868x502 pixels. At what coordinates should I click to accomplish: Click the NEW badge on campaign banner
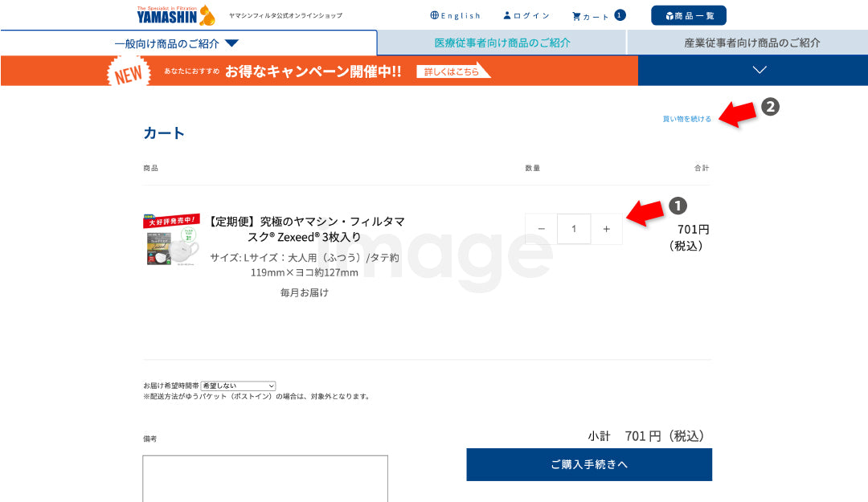coord(129,71)
